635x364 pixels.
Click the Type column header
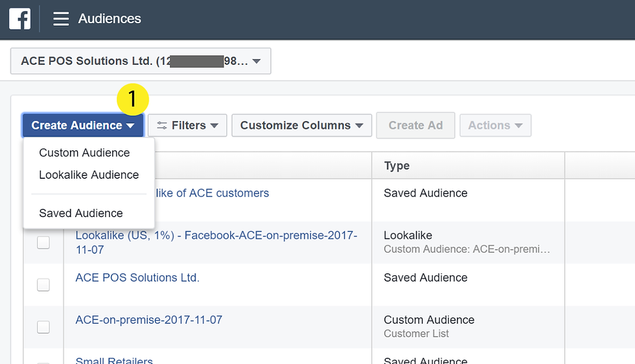[x=397, y=166]
